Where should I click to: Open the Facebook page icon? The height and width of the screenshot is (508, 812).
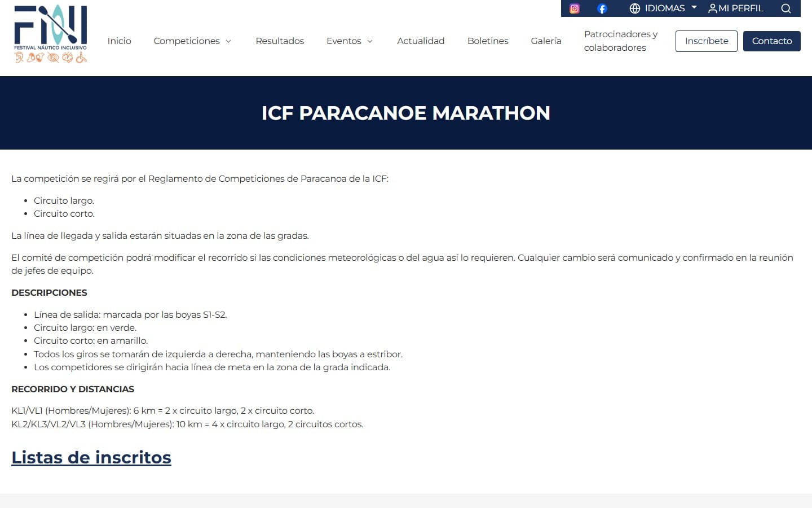click(602, 8)
